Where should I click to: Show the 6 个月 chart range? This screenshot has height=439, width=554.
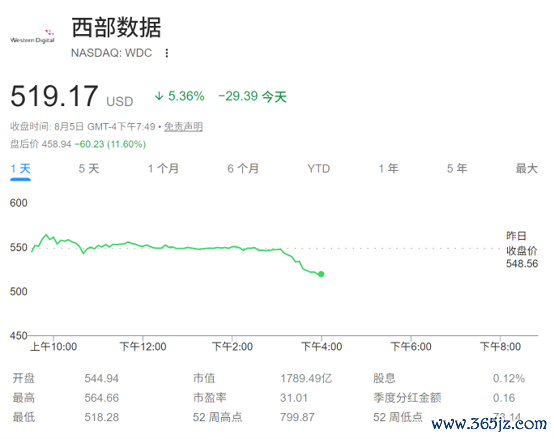pos(243,169)
